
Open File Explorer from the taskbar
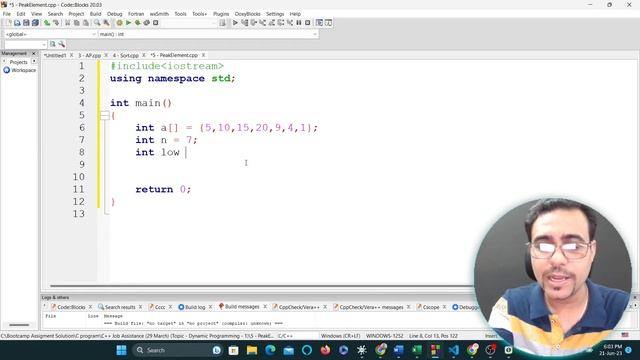point(252,350)
